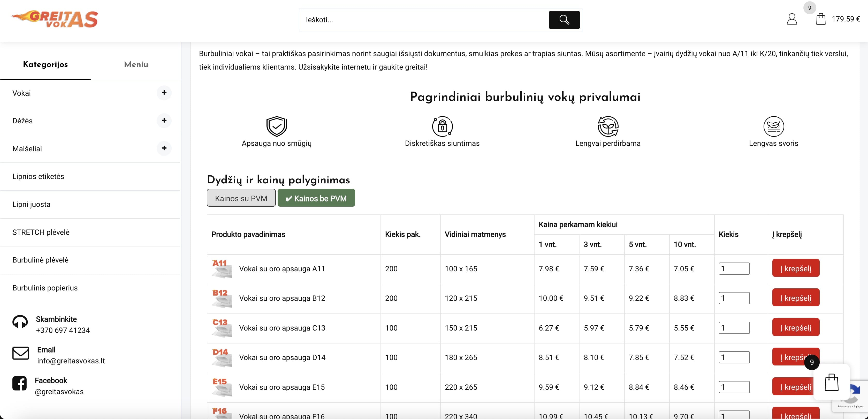This screenshot has width=868, height=419.
Task: Switch to the Meniu tab
Action: click(x=136, y=64)
